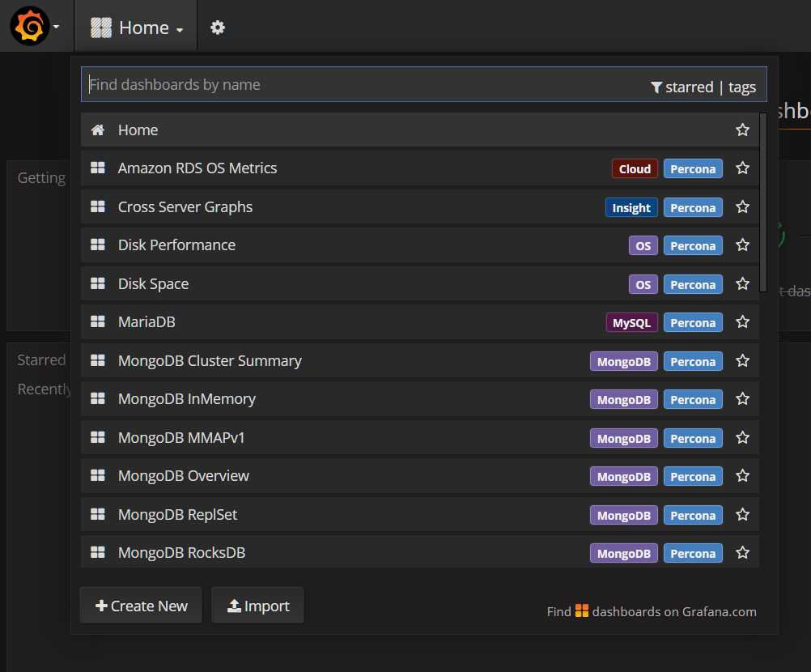Open Disk Performance dashboard
Screen dimensions: 811x672
[420, 245]
